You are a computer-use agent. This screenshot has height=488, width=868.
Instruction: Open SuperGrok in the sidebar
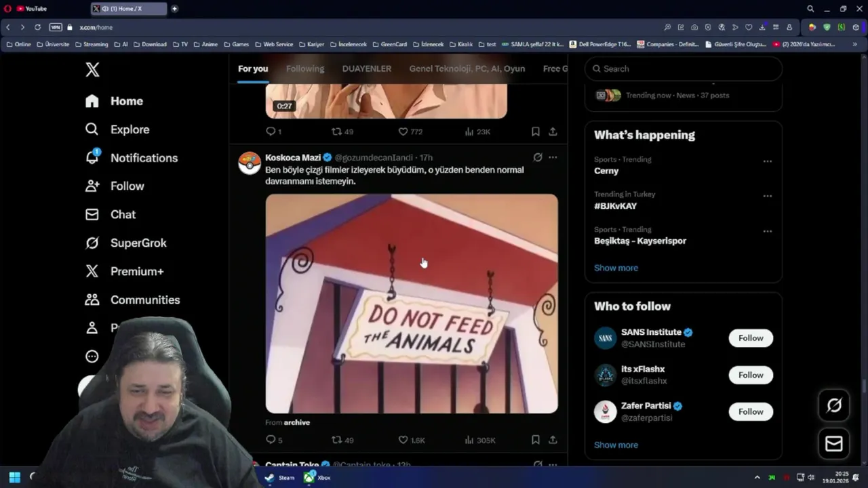click(x=125, y=243)
